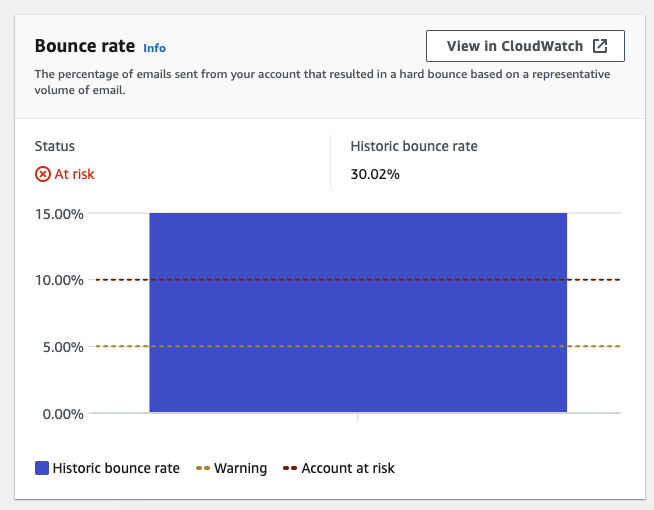This screenshot has height=510, width=654.
Task: Click the dark red Account at risk legend marker
Action: click(x=289, y=468)
